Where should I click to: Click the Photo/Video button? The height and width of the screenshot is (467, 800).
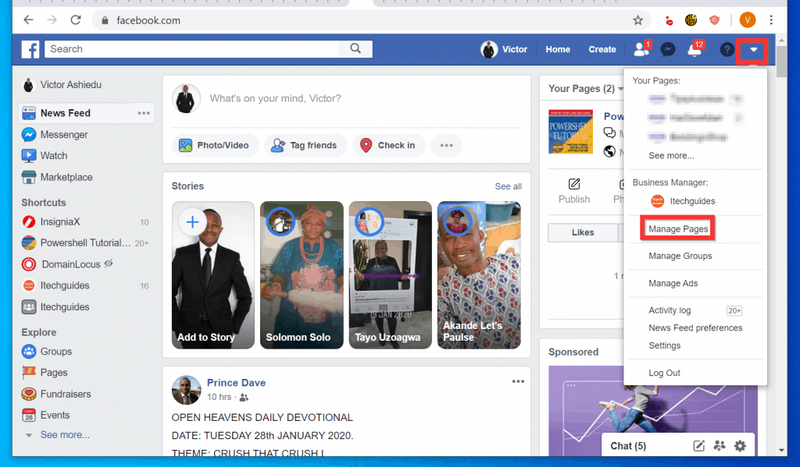214,145
